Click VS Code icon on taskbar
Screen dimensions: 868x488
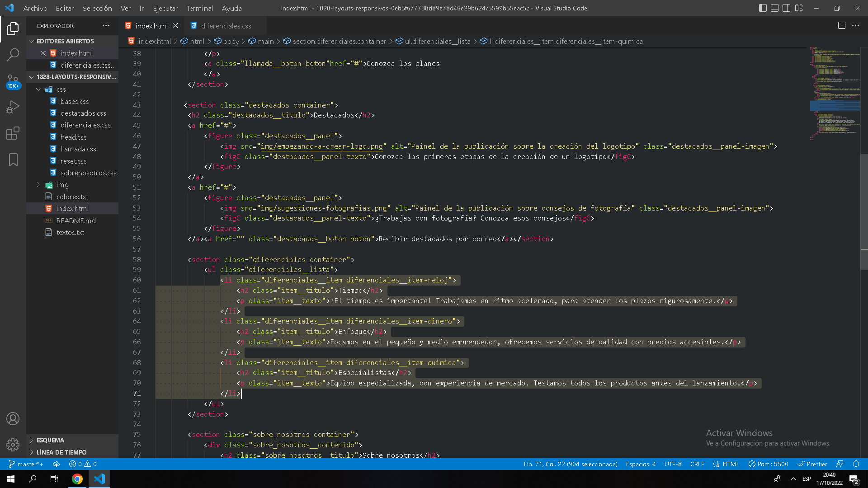point(99,479)
